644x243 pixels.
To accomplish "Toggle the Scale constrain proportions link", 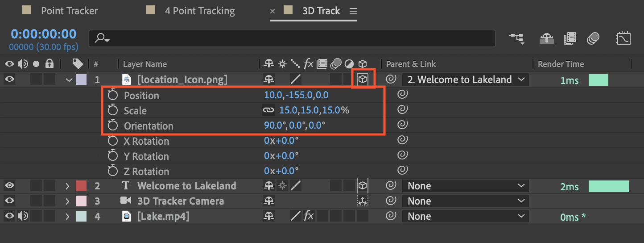I will click(268, 110).
